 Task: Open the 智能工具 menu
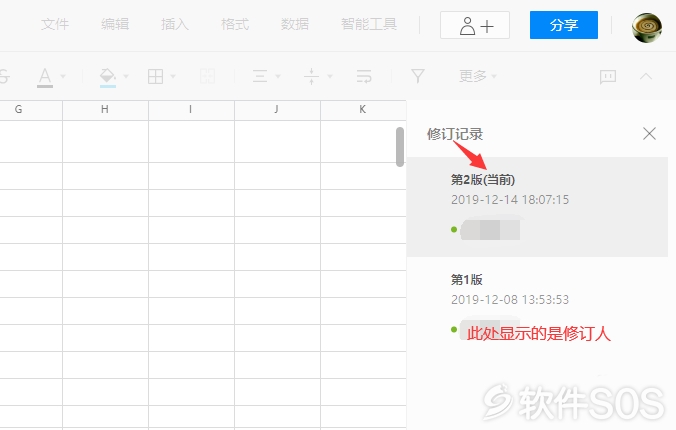pyautogui.click(x=369, y=25)
